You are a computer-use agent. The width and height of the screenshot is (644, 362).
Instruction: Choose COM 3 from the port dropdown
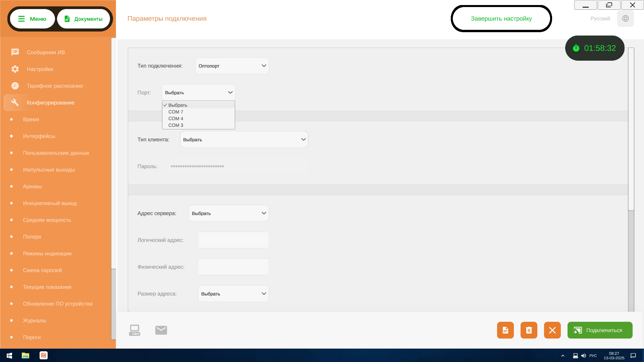click(x=176, y=125)
